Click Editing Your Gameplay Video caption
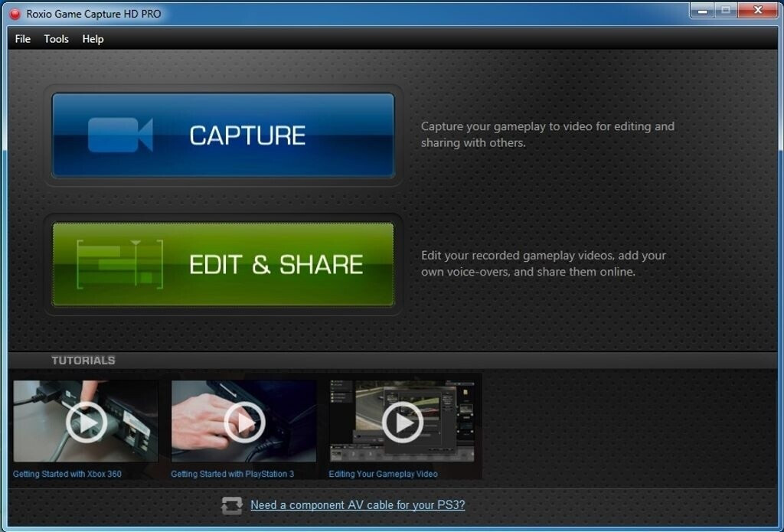Viewport: 784px width, 532px height. (x=383, y=474)
